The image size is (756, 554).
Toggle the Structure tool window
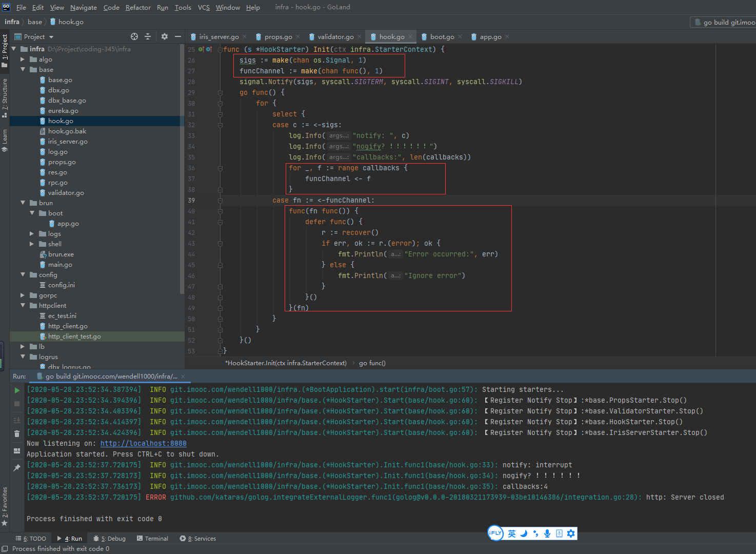[5, 97]
